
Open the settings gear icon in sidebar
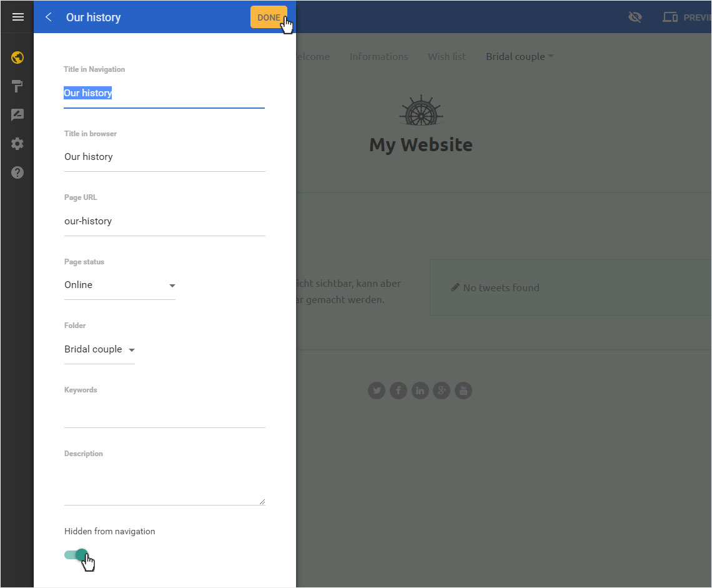[17, 144]
